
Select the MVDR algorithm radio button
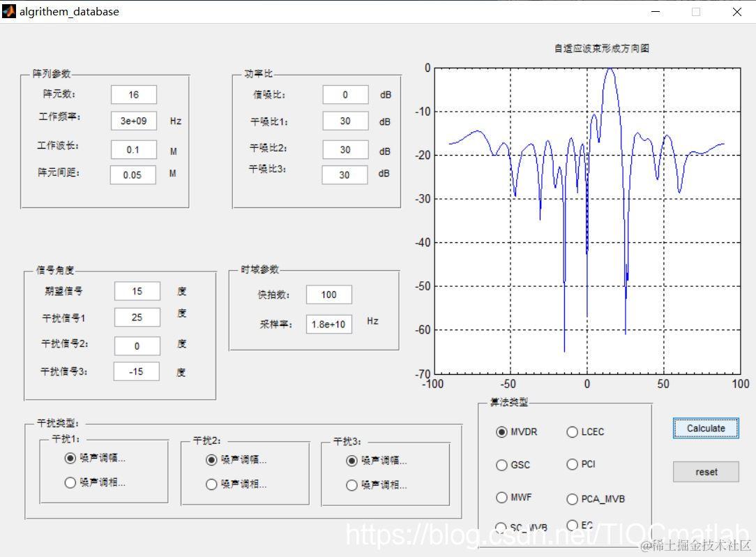(503, 432)
